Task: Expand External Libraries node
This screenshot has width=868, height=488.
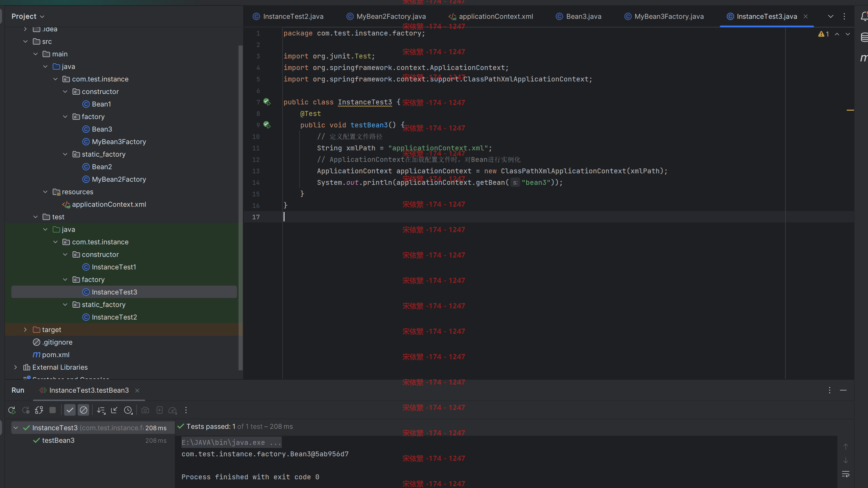Action: click(x=15, y=367)
